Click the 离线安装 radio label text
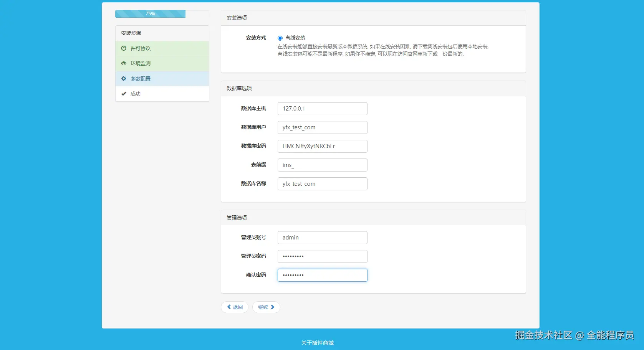Image resolution: width=644 pixels, height=350 pixels. tap(295, 38)
